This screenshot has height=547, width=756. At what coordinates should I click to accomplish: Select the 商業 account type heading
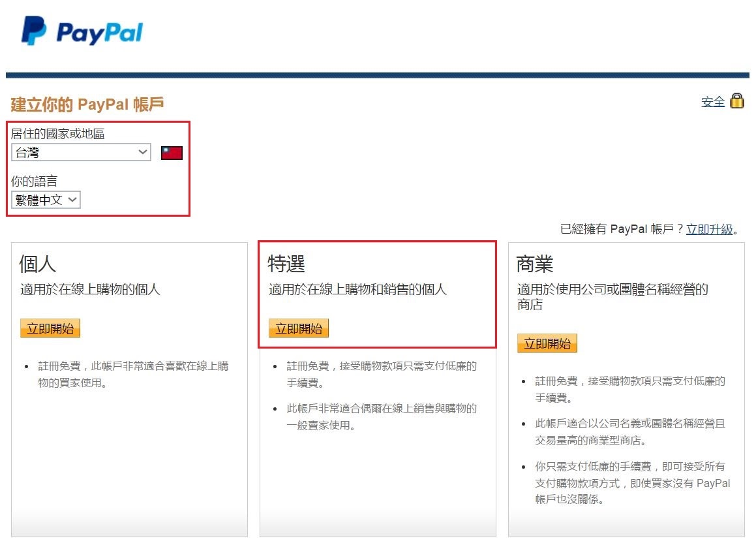pyautogui.click(x=535, y=263)
